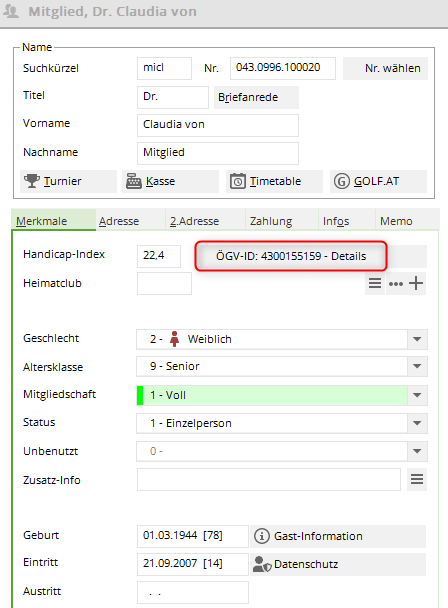Click into the Handicap-Index field

(x=159, y=256)
